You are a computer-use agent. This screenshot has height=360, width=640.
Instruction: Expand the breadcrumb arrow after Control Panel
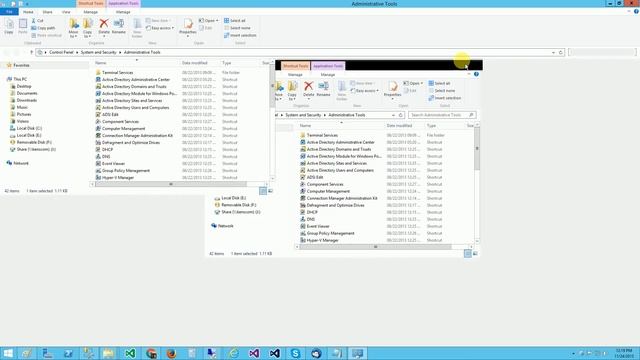(x=77, y=52)
